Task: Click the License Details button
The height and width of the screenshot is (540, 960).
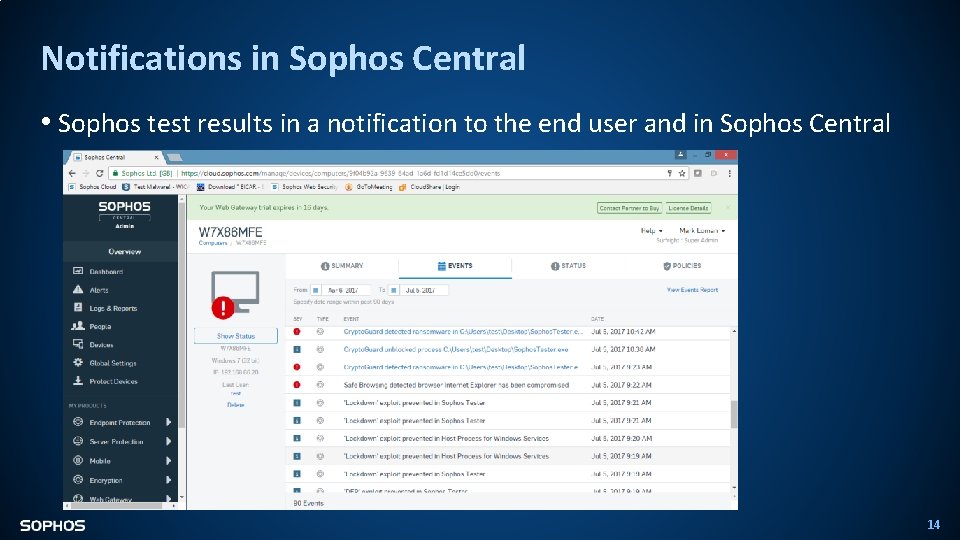Action: (688, 208)
